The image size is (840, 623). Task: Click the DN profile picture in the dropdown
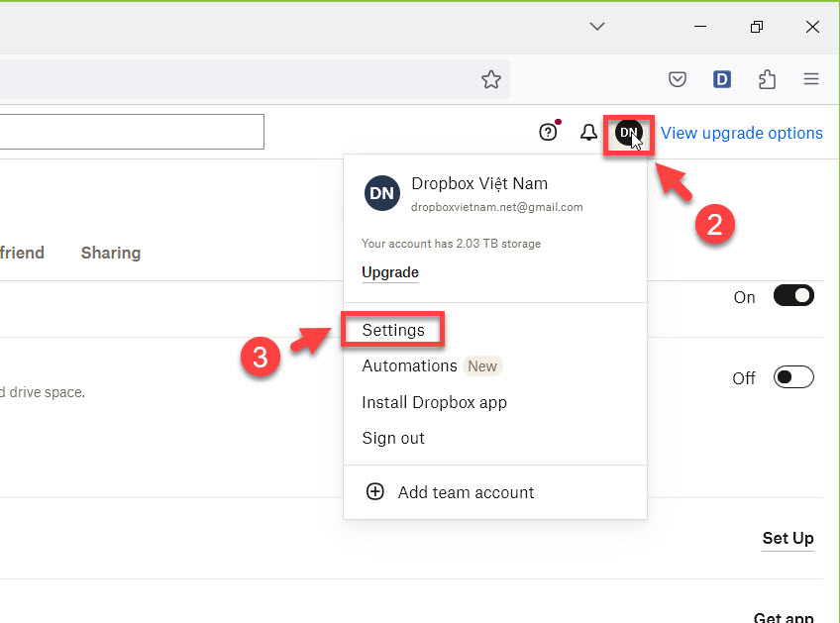(x=382, y=193)
